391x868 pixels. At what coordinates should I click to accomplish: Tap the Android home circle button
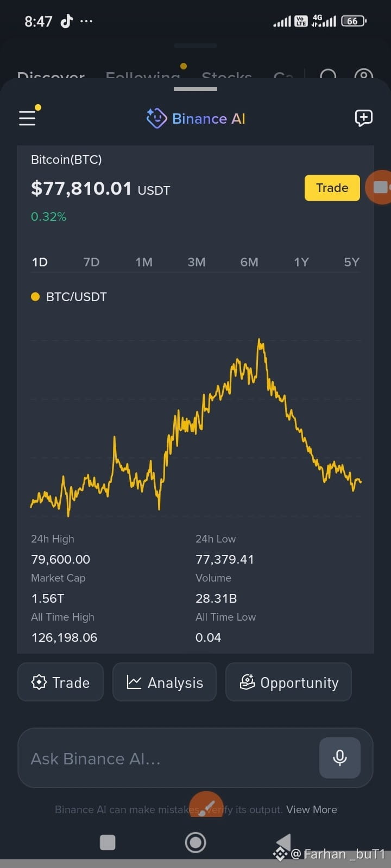[x=195, y=843]
